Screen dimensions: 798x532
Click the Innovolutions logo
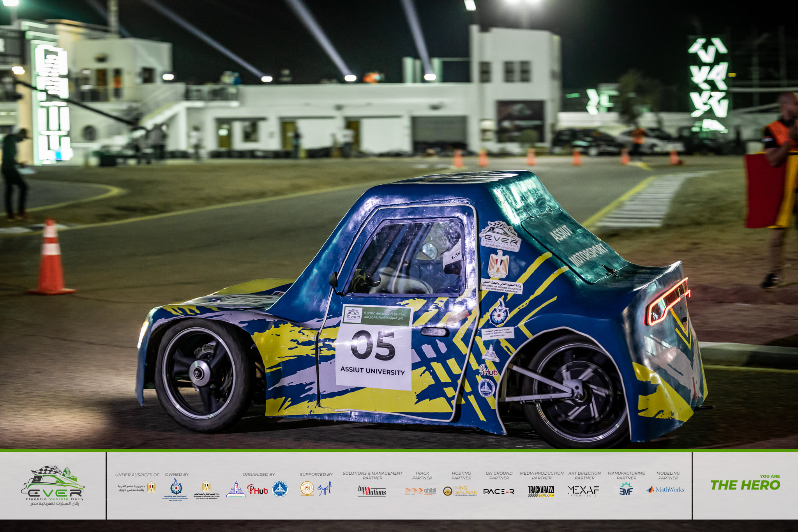pos(372,491)
